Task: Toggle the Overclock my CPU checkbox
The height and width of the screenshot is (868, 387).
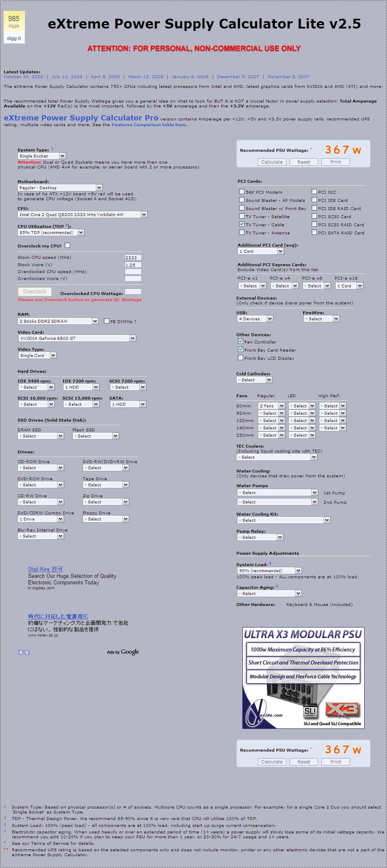Action: pos(67,245)
